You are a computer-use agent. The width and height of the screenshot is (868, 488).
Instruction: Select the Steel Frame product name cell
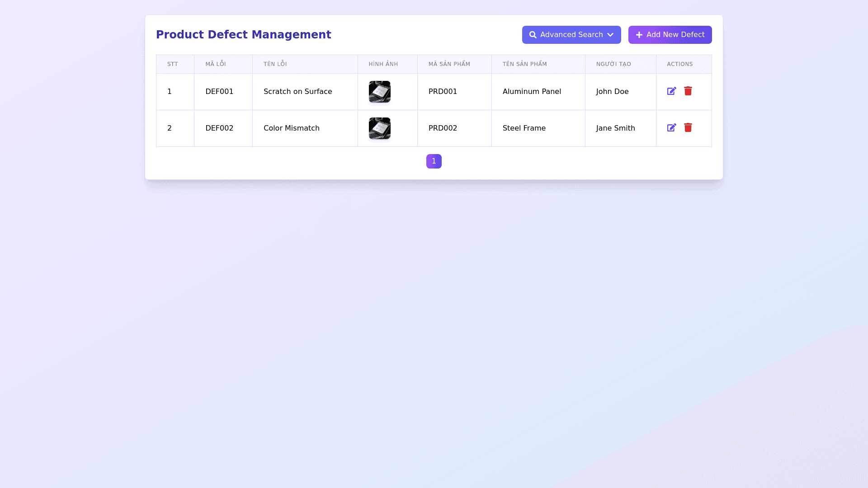524,128
